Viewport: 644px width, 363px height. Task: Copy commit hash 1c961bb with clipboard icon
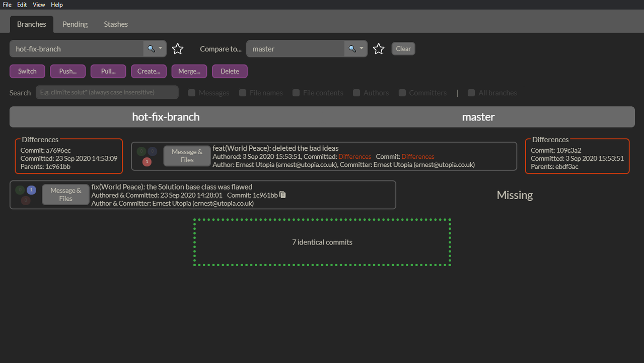[283, 195]
